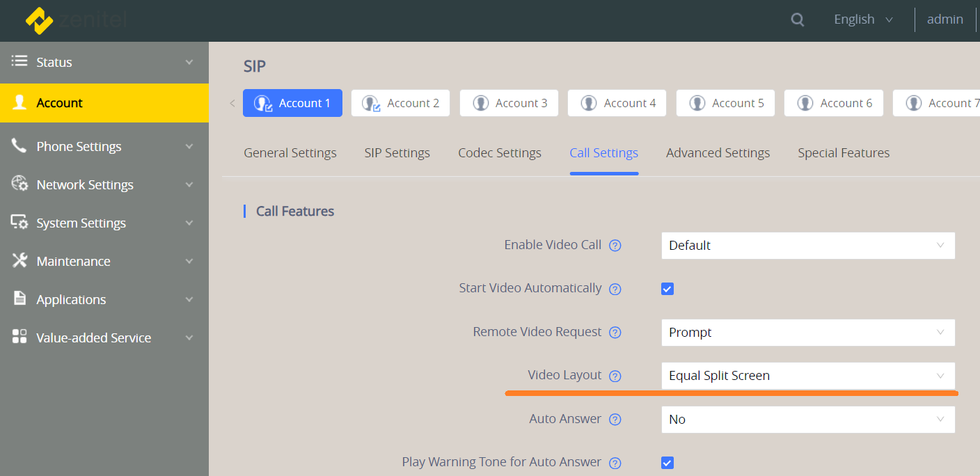980x476 pixels.
Task: Click help icon next to Video Layout
Action: 615,376
